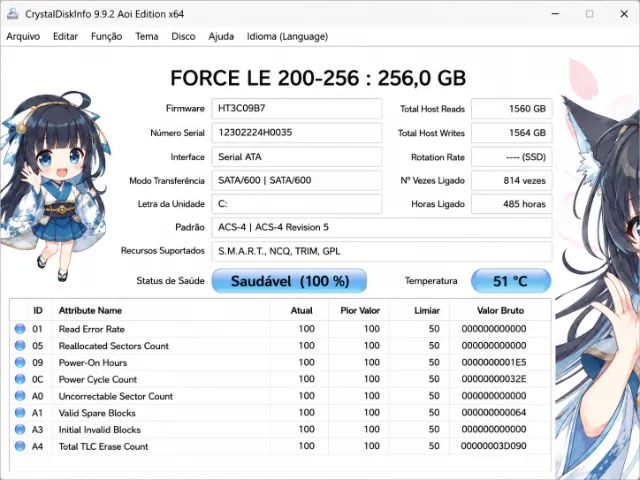Click the blue status dot for Initial Invalid Blocks
The image size is (640, 480).
[20, 429]
